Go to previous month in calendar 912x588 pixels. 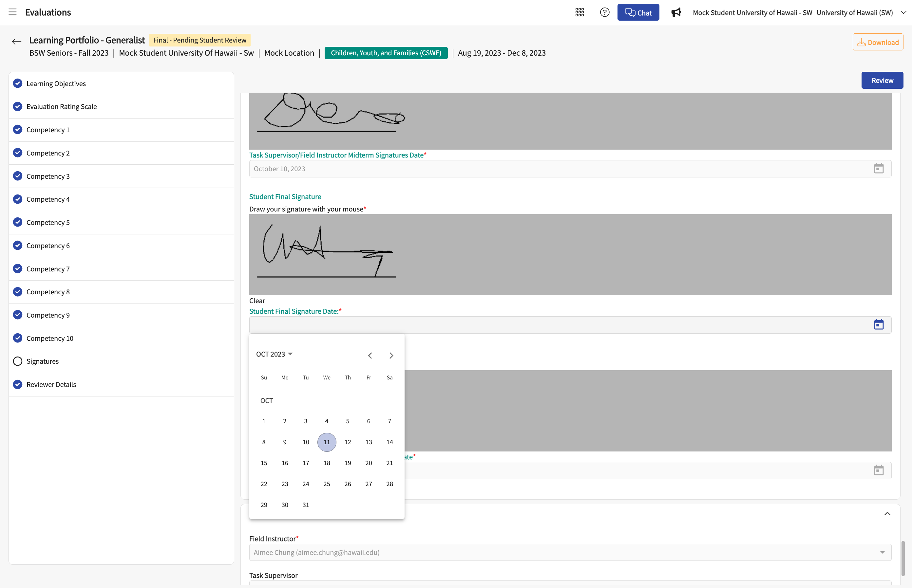point(370,356)
